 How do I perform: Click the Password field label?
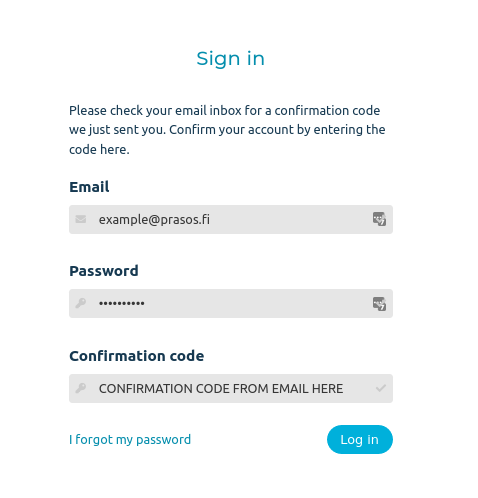[104, 271]
